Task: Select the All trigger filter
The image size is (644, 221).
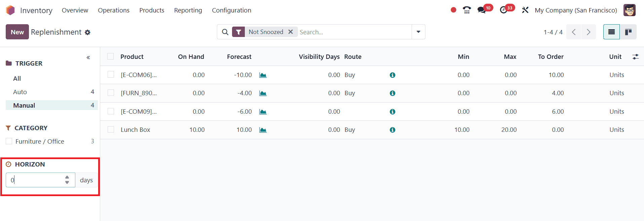Action: [17, 78]
